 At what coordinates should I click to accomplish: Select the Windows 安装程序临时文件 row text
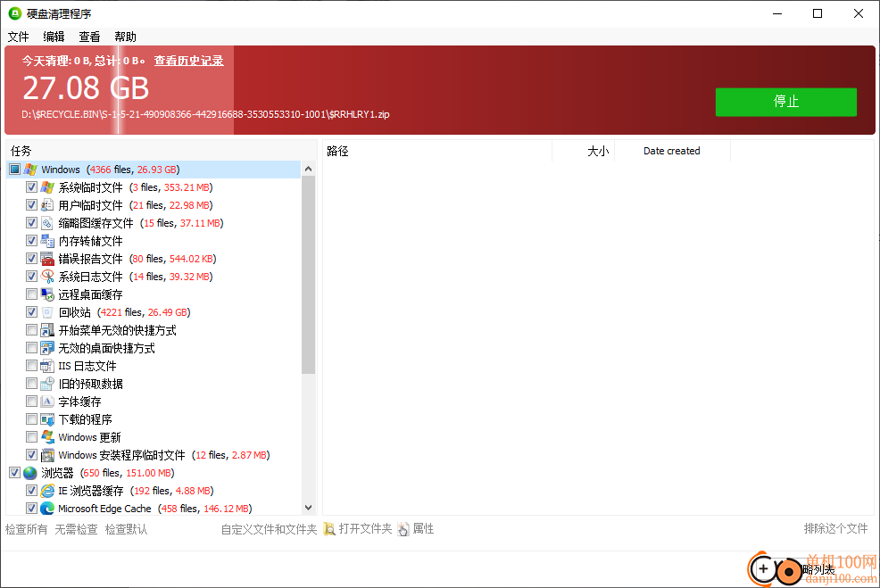tap(164, 455)
